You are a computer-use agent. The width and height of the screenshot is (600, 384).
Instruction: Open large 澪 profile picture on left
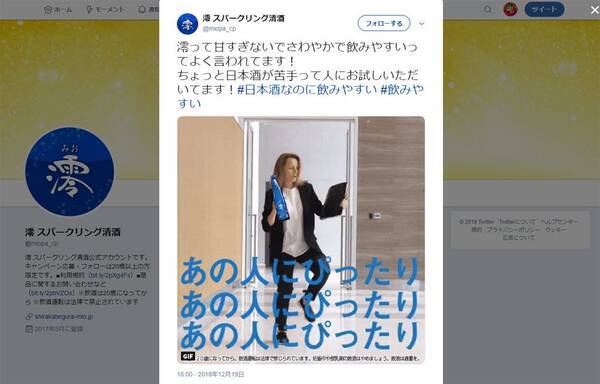[69, 172]
